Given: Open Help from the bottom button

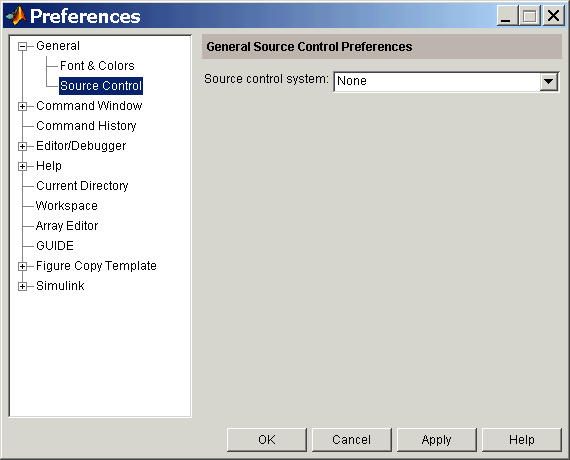Looking at the screenshot, I should [x=522, y=440].
